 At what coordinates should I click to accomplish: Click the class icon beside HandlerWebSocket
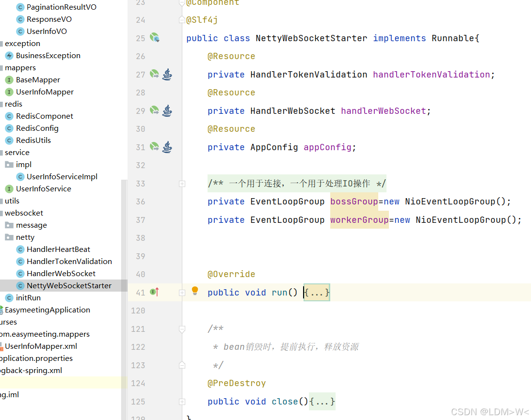pos(20,274)
